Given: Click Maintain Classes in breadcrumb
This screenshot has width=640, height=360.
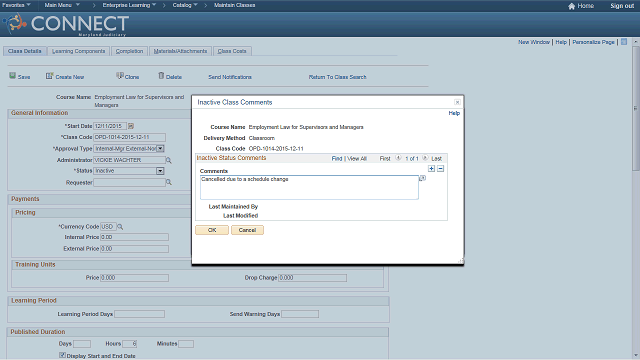Looking at the screenshot, I should 235,5.
